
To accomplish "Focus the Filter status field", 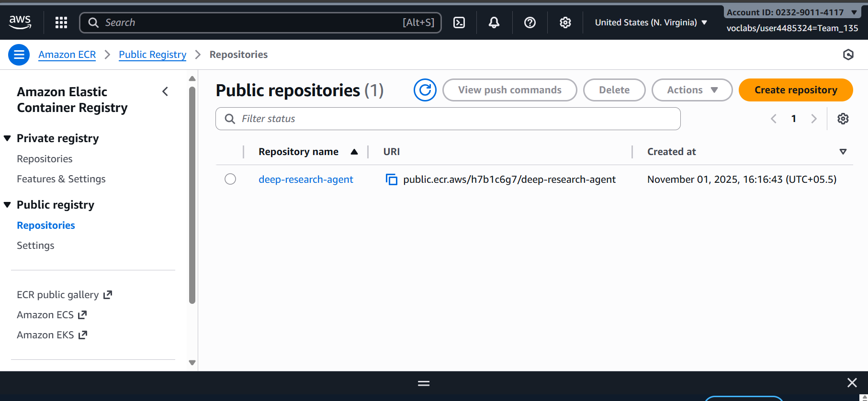I will click(x=448, y=119).
